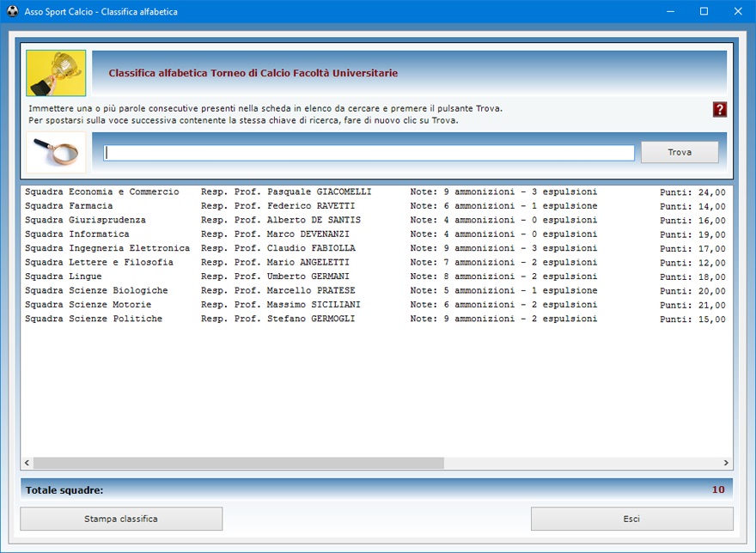Maximize the Asso Sport Calcio window

[704, 11]
